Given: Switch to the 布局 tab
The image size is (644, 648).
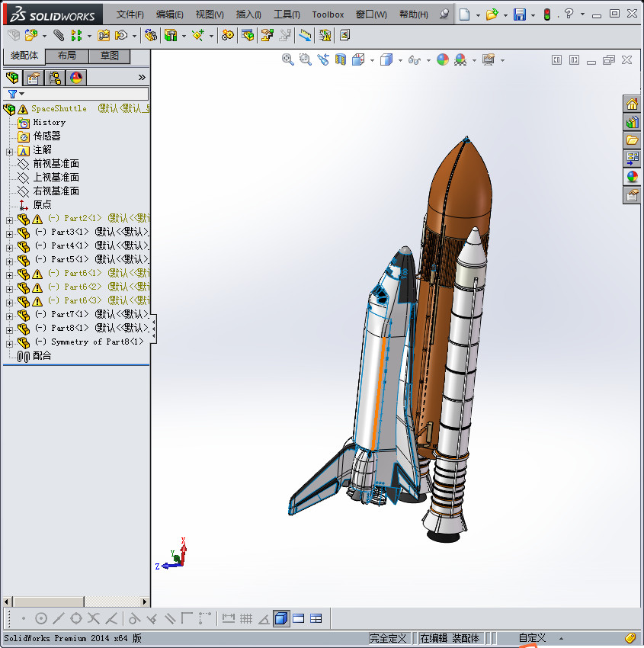Looking at the screenshot, I should [x=66, y=56].
